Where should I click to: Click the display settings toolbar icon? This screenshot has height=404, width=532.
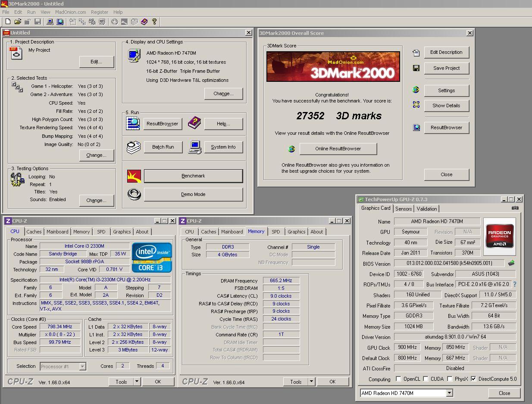tap(102, 22)
